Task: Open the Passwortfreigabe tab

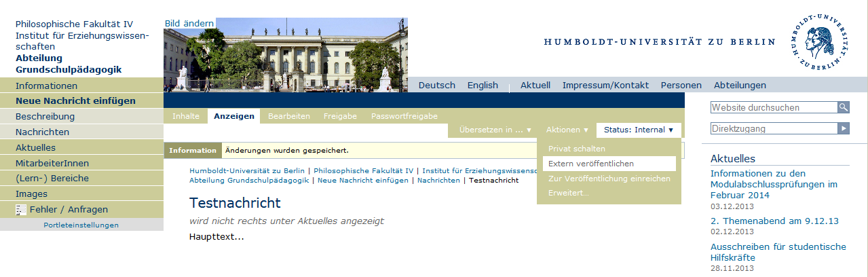Action: pyautogui.click(x=404, y=116)
